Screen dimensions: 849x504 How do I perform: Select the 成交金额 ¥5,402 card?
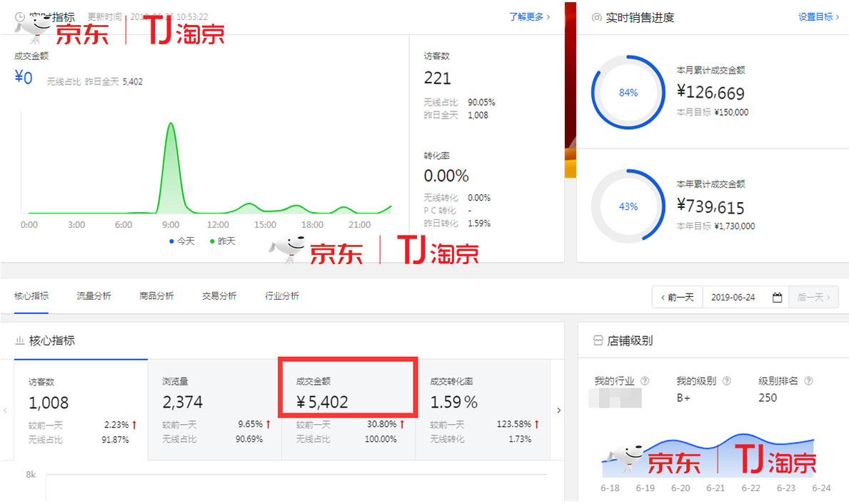(348, 410)
